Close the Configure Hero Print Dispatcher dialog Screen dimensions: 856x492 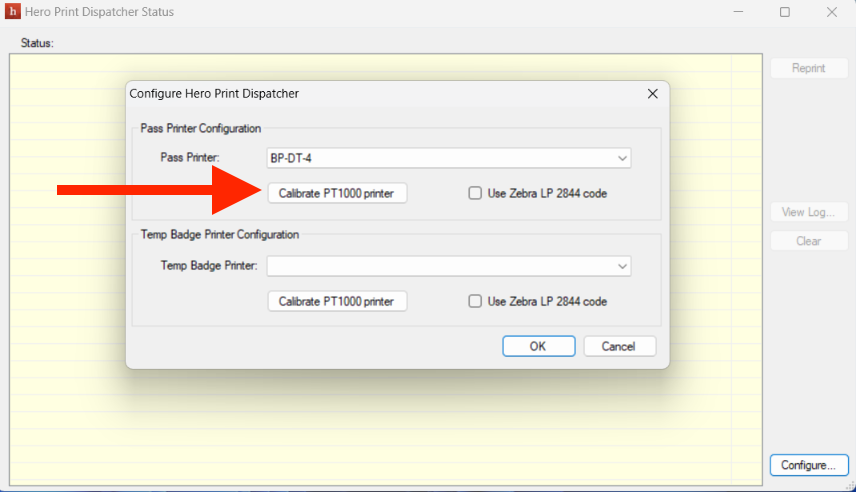(652, 93)
